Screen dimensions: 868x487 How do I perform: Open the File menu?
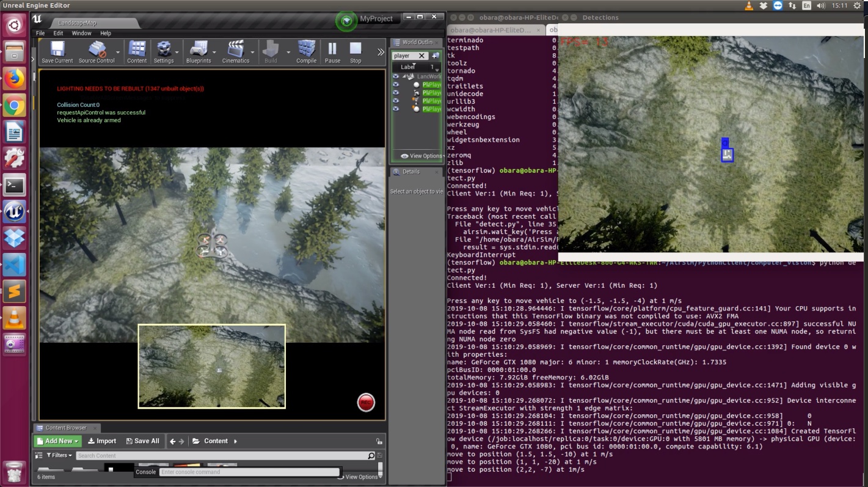coord(40,33)
